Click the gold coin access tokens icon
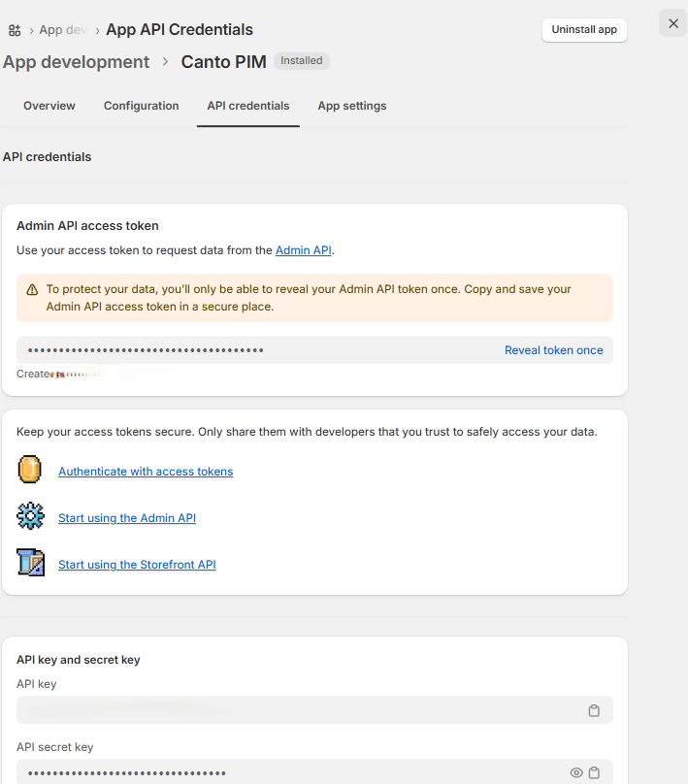The image size is (688, 784). coord(29,469)
